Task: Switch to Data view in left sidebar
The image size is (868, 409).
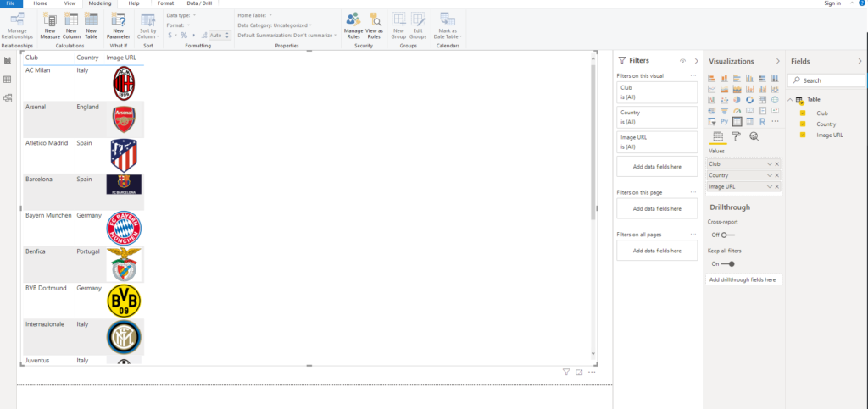Action: click(8, 80)
